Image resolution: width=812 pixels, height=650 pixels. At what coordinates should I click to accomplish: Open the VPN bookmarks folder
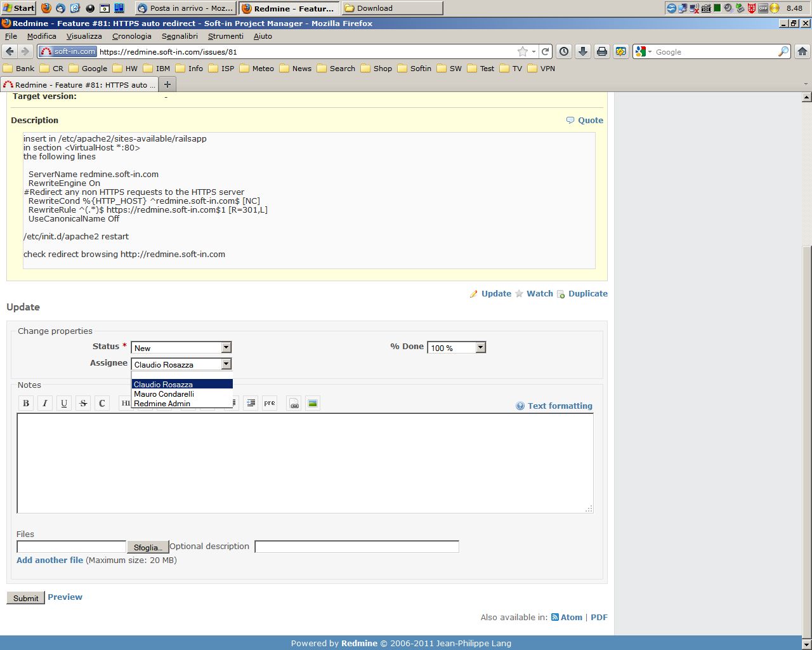541,68
